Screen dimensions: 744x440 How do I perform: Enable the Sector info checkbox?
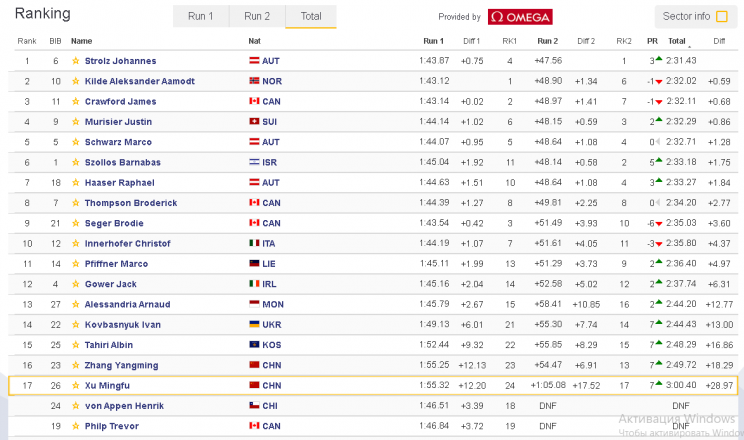pos(721,17)
